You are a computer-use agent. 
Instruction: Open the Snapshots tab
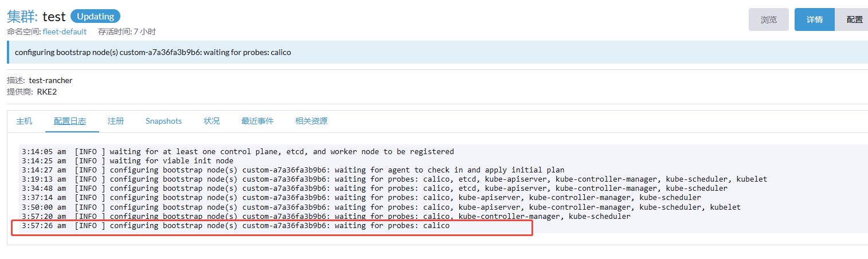(x=163, y=121)
